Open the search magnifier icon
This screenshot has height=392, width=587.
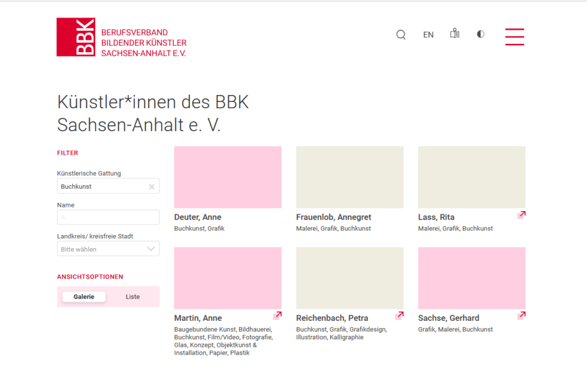(401, 35)
